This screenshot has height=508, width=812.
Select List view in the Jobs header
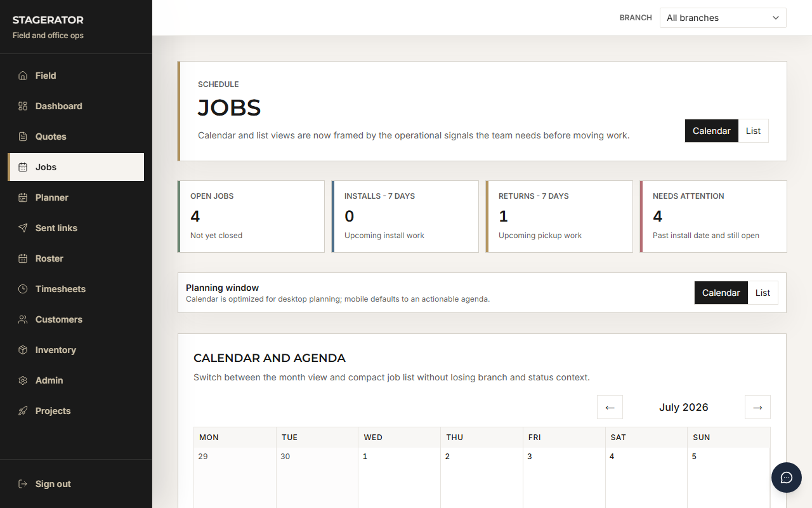coord(753,131)
